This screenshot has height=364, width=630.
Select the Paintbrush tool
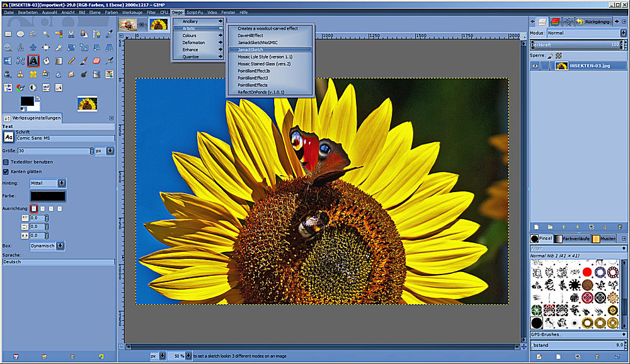click(x=84, y=60)
